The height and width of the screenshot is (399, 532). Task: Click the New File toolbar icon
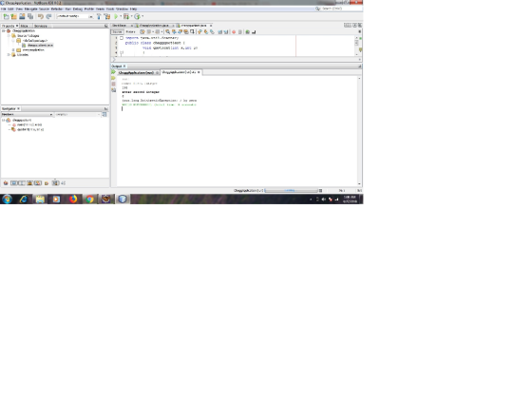tap(6, 16)
